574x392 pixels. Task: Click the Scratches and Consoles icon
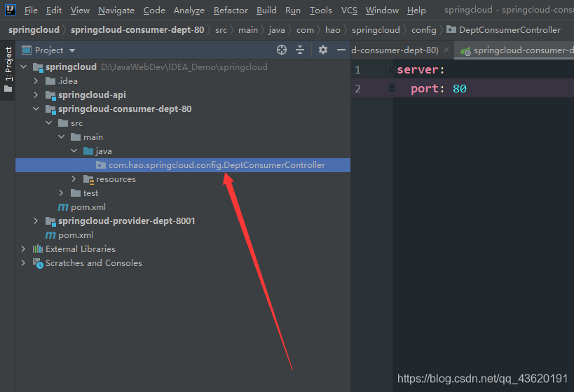38,263
